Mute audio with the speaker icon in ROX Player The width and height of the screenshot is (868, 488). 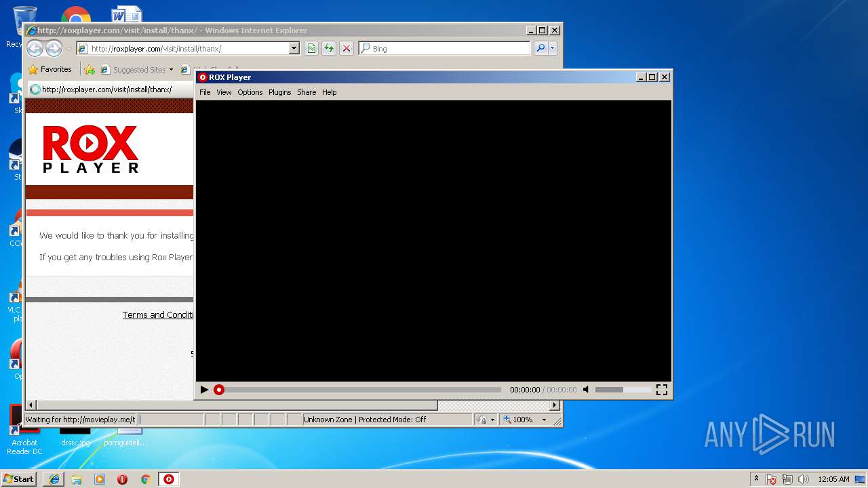point(587,390)
